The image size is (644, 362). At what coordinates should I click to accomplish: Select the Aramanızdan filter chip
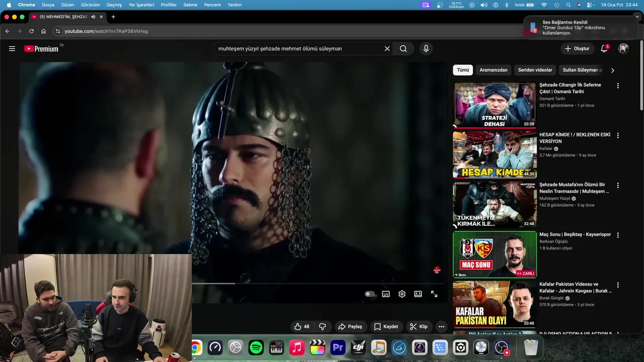494,70
